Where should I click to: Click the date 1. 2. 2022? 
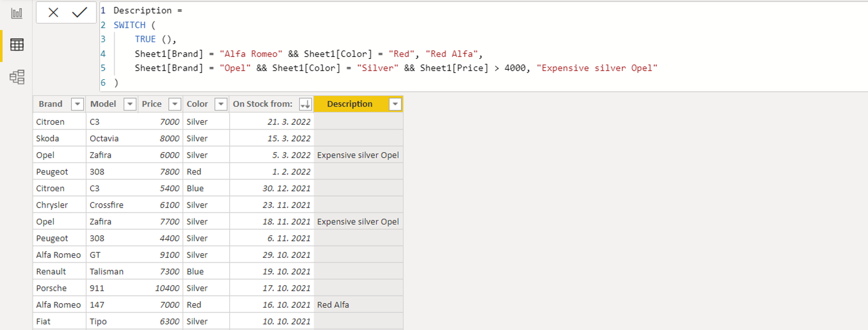pyautogui.click(x=271, y=172)
